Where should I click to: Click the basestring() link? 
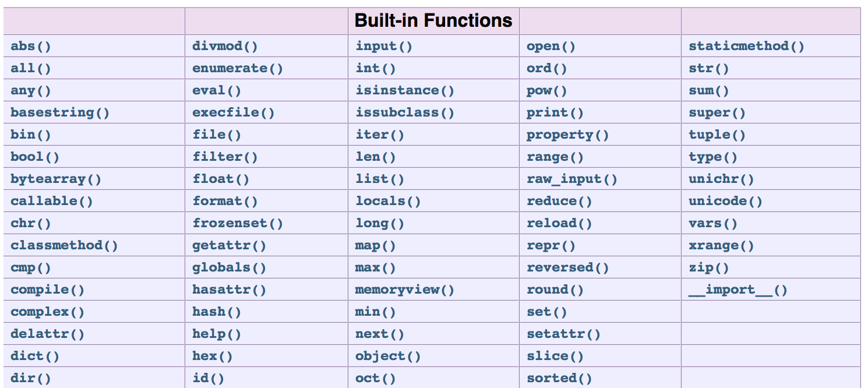[60, 113]
